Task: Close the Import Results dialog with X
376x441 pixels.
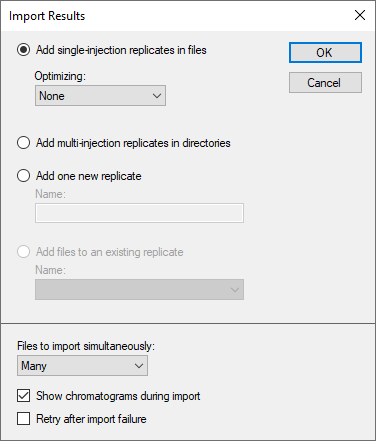Action: pos(360,15)
